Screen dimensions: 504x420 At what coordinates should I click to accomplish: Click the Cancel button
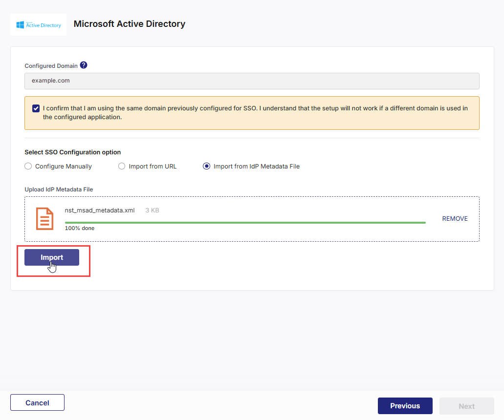[x=37, y=402]
